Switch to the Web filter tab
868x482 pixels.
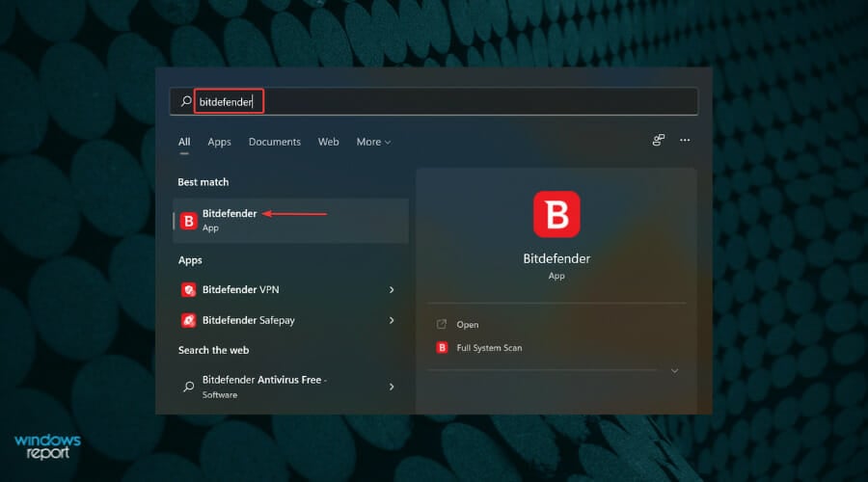pyautogui.click(x=328, y=142)
